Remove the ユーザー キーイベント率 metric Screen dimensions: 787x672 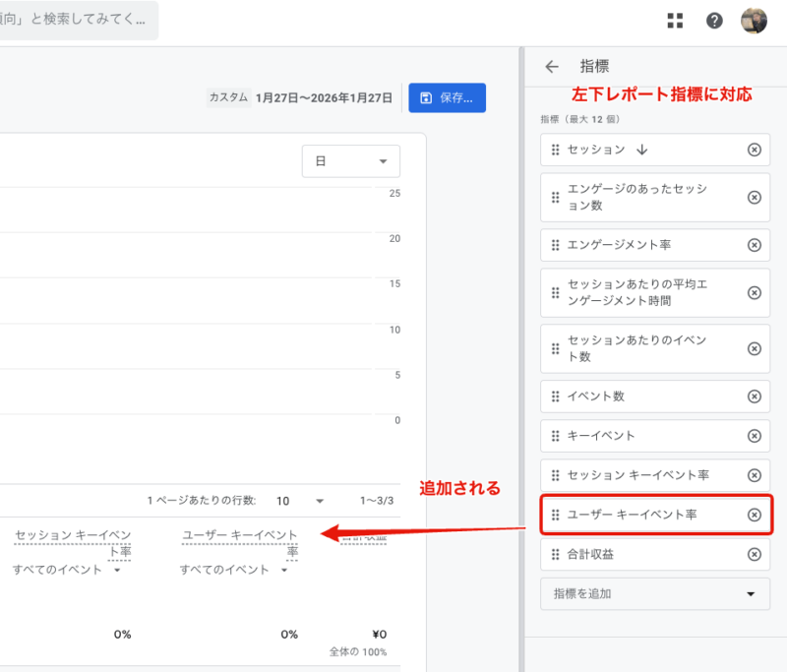pos(755,515)
